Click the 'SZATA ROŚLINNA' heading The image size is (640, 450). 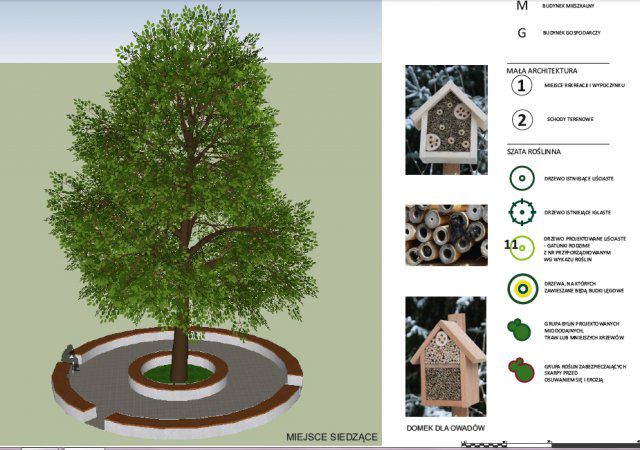coord(533,151)
